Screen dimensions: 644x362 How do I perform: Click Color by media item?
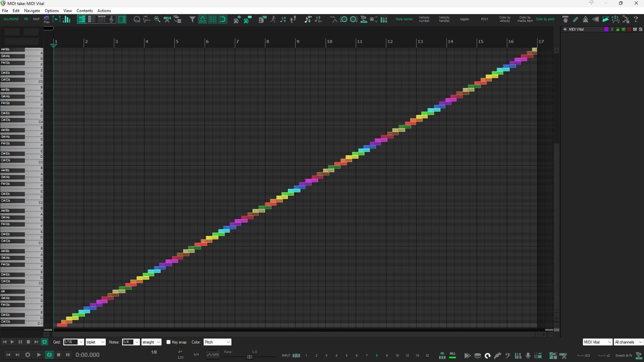[525, 19]
